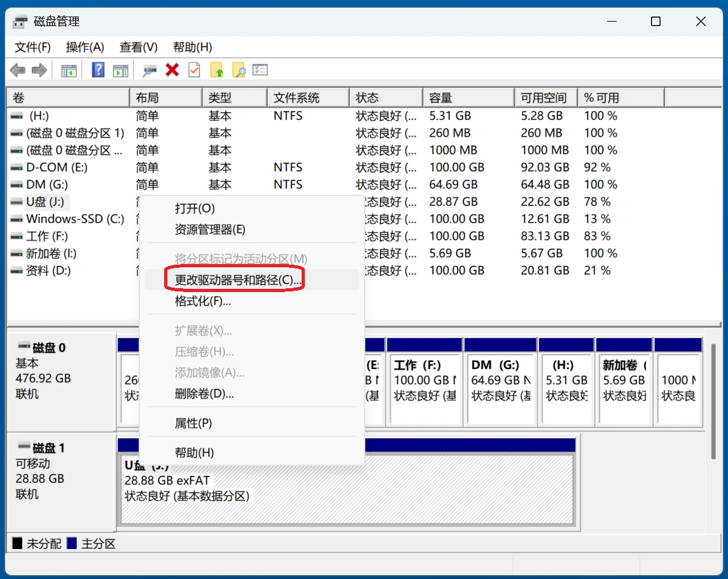Select 更改驱动器号和路径(C)... from context menu

click(x=239, y=280)
